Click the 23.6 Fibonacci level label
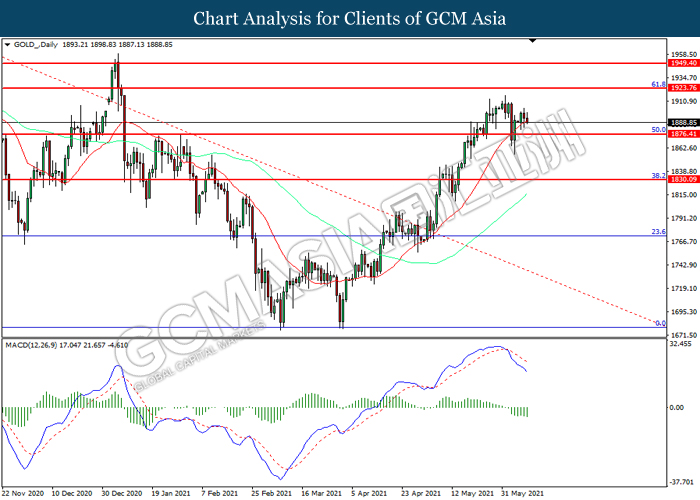Image resolution: width=700 pixels, height=500 pixels. pos(658,232)
